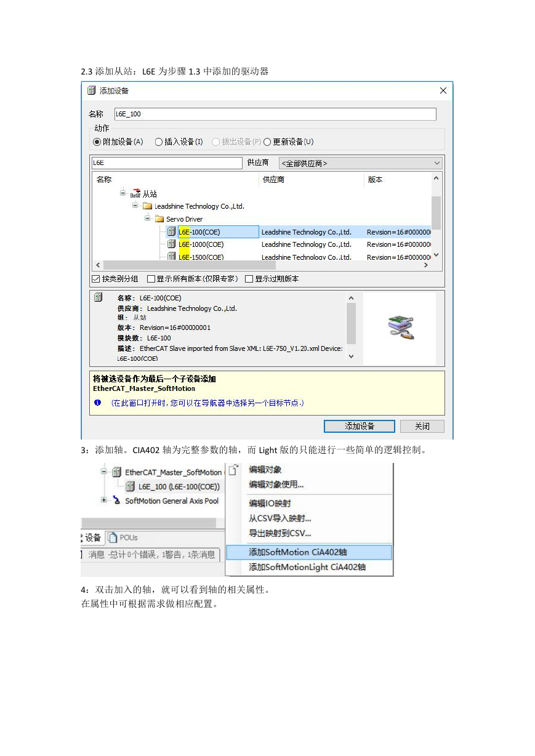Click the device icon in the details panel
This screenshot has width=535, height=756.
[x=99, y=297]
